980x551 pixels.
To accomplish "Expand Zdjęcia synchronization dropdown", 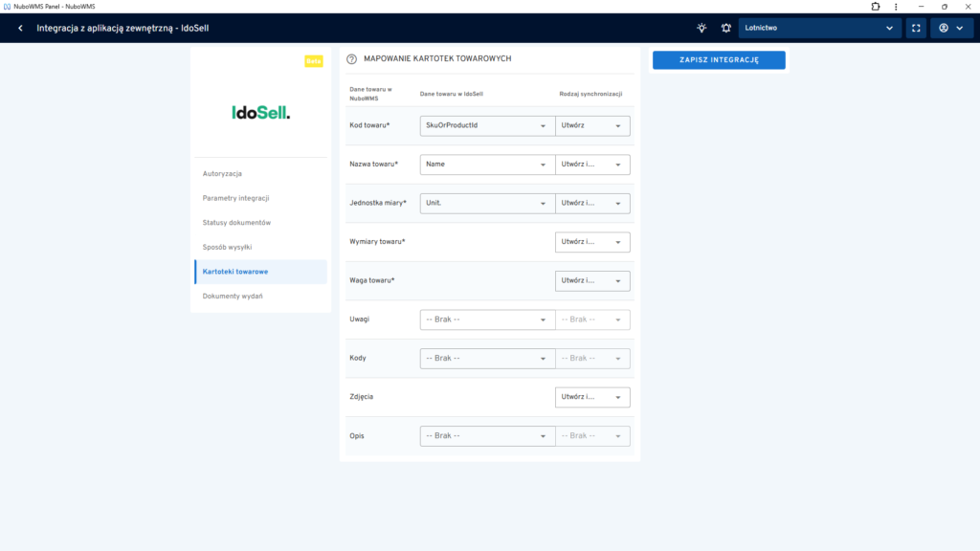I will point(592,397).
